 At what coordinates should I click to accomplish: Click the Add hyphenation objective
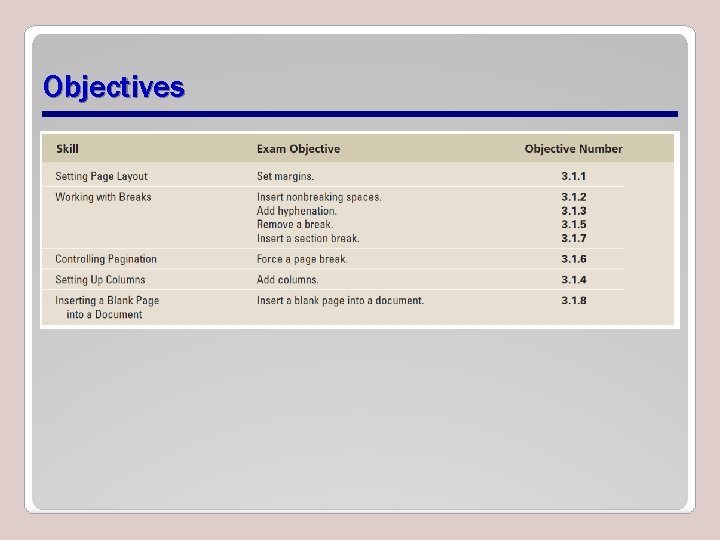pyautogui.click(x=297, y=211)
